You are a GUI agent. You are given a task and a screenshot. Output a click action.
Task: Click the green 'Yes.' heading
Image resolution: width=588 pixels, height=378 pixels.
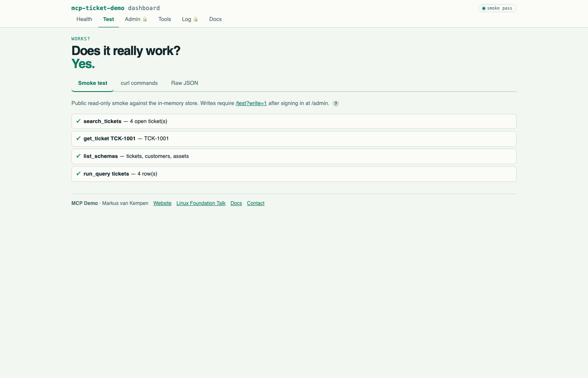click(x=83, y=64)
